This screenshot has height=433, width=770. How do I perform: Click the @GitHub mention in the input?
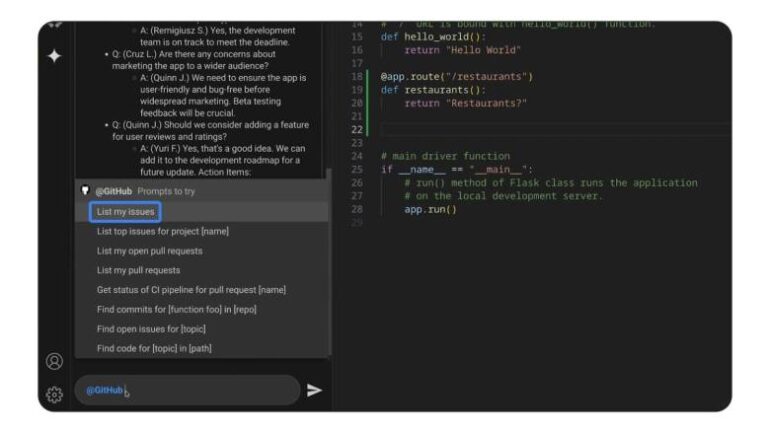click(x=104, y=390)
